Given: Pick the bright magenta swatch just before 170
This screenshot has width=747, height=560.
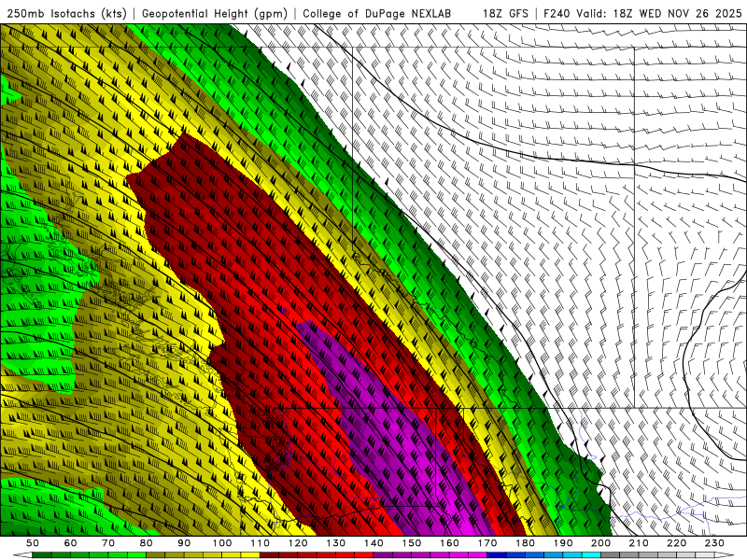Looking at the screenshot, I should coord(477,554).
